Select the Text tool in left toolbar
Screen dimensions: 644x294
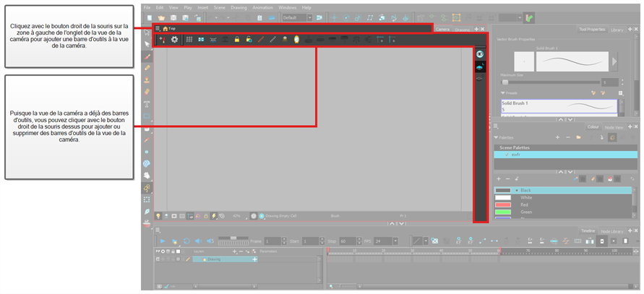147,104
